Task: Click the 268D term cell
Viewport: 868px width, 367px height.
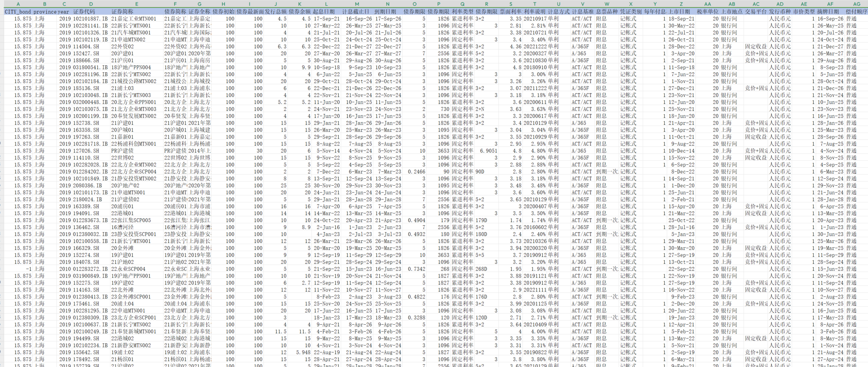Action: click(487, 269)
